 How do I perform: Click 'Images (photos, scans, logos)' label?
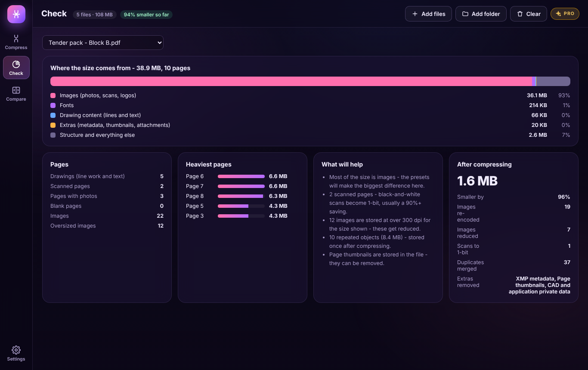point(98,96)
